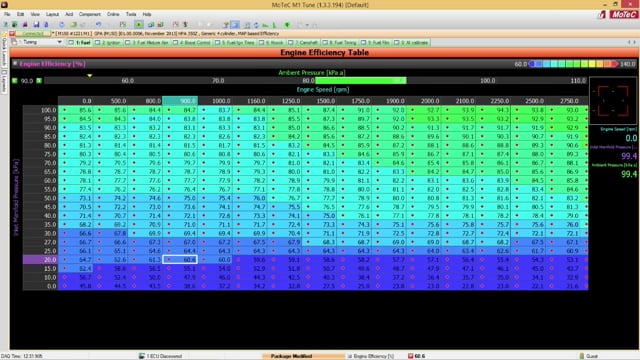Select the 900.0 rpm column header
Viewport: 640px width, 360px height.
180,101
